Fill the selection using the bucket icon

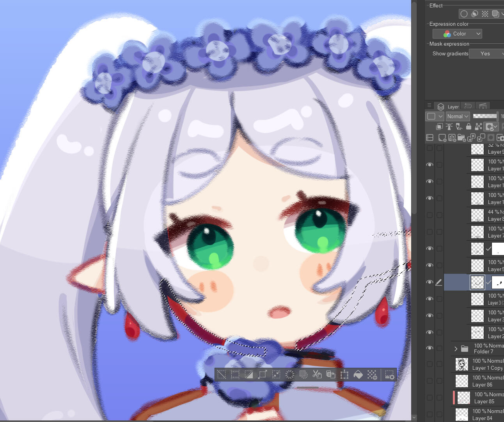(358, 375)
